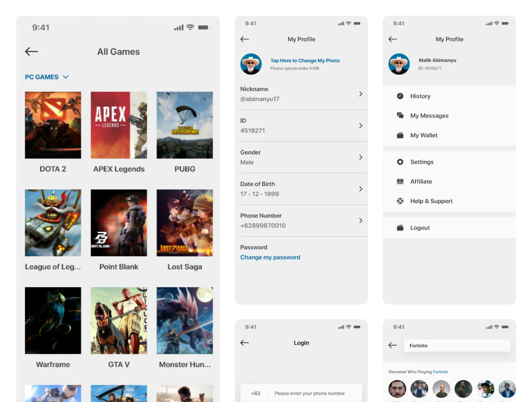Go back from the profile menu screen
The width and height of the screenshot is (532, 402).
(x=392, y=39)
